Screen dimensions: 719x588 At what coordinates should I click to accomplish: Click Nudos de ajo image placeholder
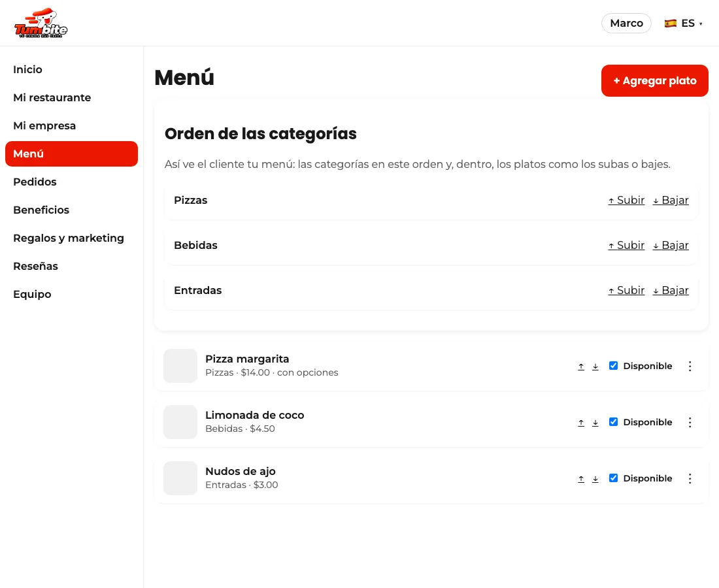pos(180,478)
